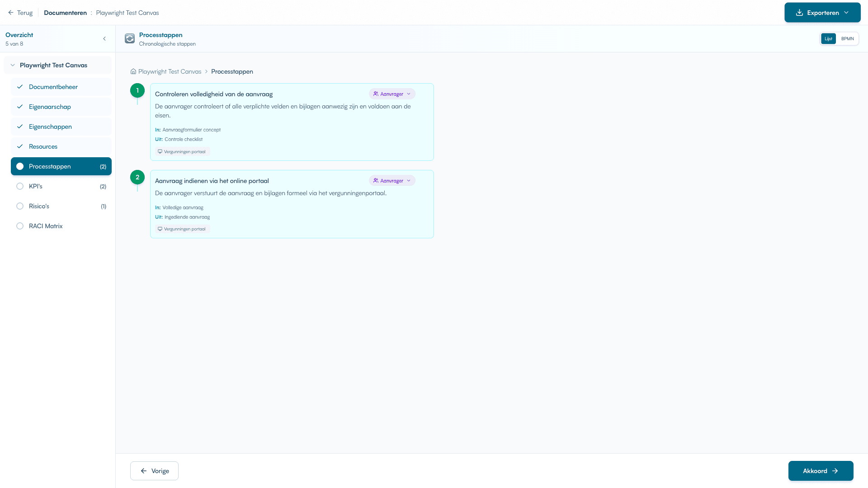Click the Playwright Test Canvas breadcrumb link
This screenshot has width=868, height=488.
(170, 71)
